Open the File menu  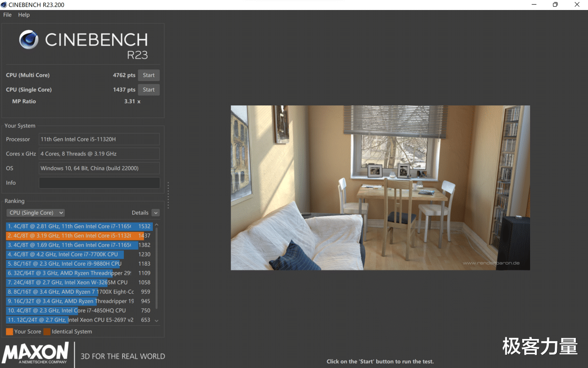click(x=7, y=15)
